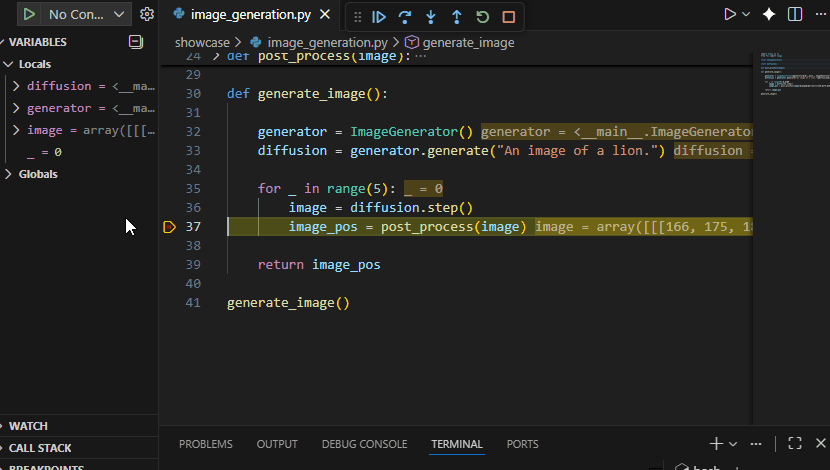This screenshot has height=470, width=830.
Task: Expand the folded post_process function
Action: coord(215,56)
